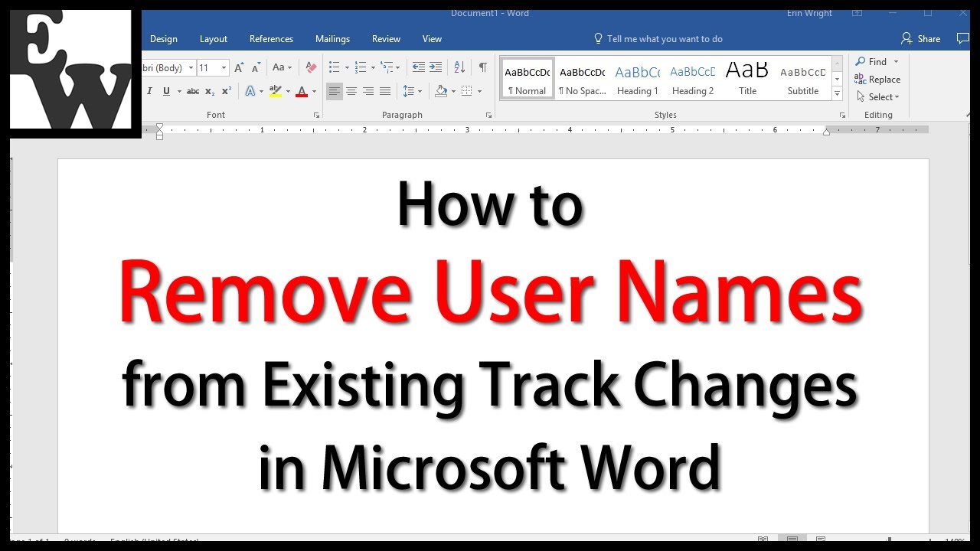Open the font size dropdown
Viewport: 980px width, 551px height.
(224, 67)
